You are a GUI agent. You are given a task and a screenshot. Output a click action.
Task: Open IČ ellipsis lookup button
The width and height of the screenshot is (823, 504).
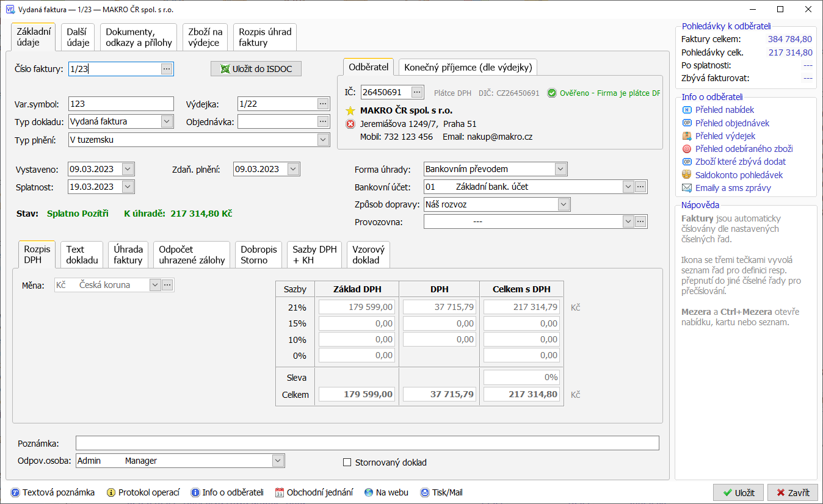coord(417,92)
